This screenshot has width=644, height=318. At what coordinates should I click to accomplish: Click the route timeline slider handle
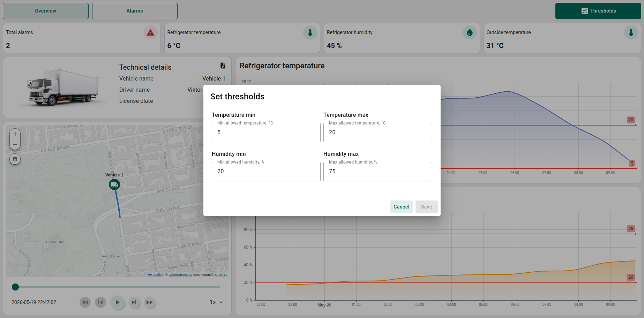pos(15,287)
